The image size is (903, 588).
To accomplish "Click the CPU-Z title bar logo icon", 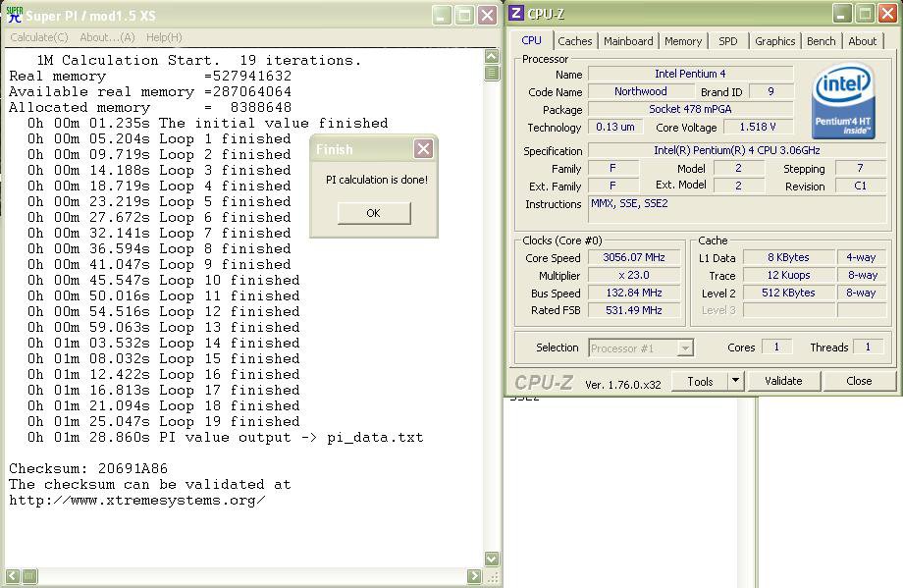I will point(517,14).
